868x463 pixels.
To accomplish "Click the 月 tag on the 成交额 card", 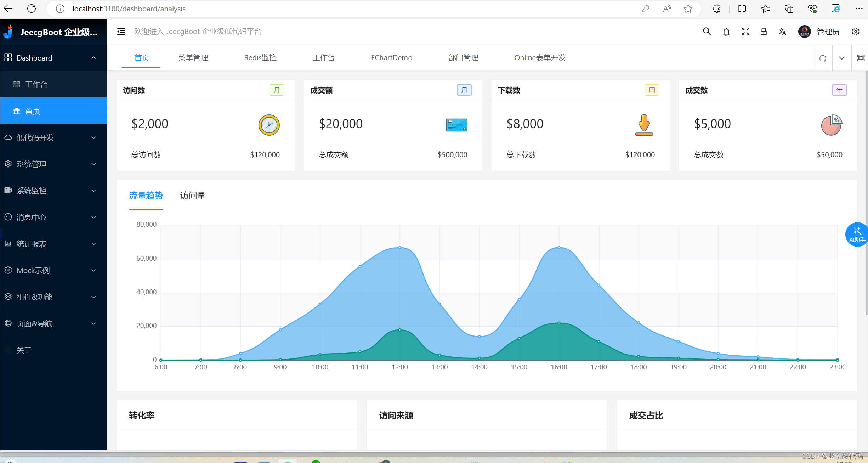I will click(x=464, y=90).
